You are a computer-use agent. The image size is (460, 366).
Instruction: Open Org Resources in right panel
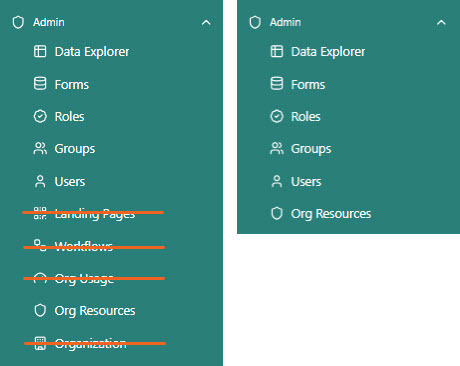click(x=331, y=214)
